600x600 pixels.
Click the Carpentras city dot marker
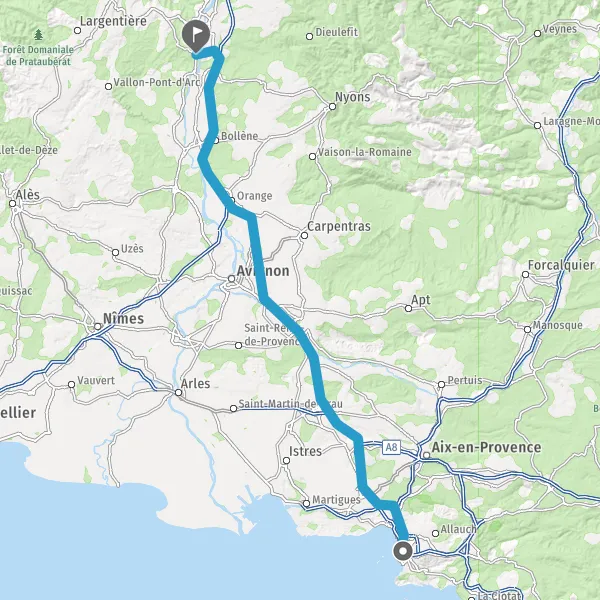pyautogui.click(x=304, y=235)
